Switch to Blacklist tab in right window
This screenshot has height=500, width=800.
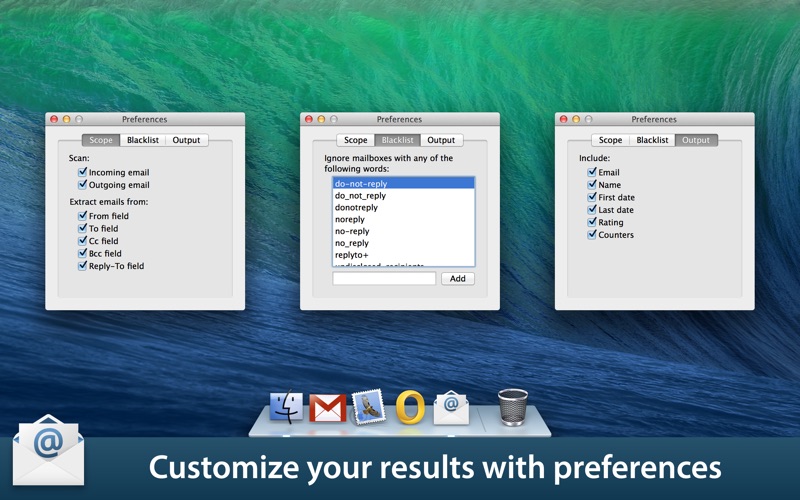[x=652, y=140]
